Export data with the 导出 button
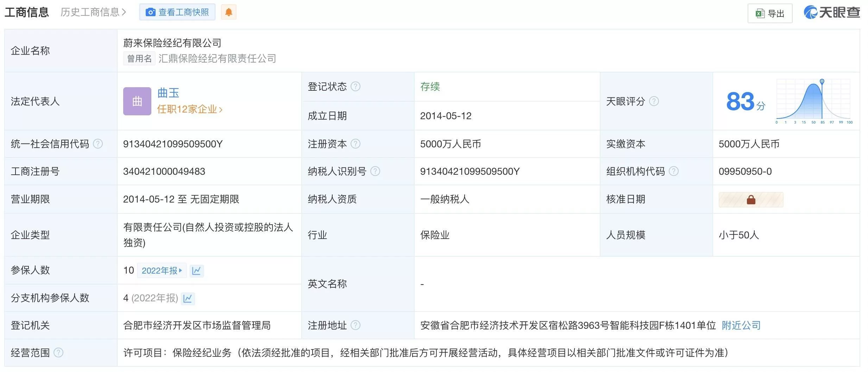 (769, 14)
